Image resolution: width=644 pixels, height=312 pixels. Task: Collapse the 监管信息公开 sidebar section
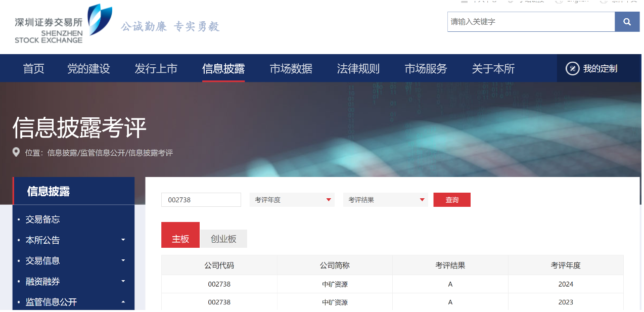[x=123, y=301]
